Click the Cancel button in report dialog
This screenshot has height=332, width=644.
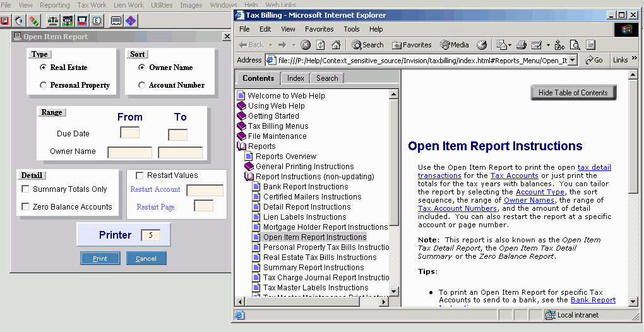(x=146, y=258)
